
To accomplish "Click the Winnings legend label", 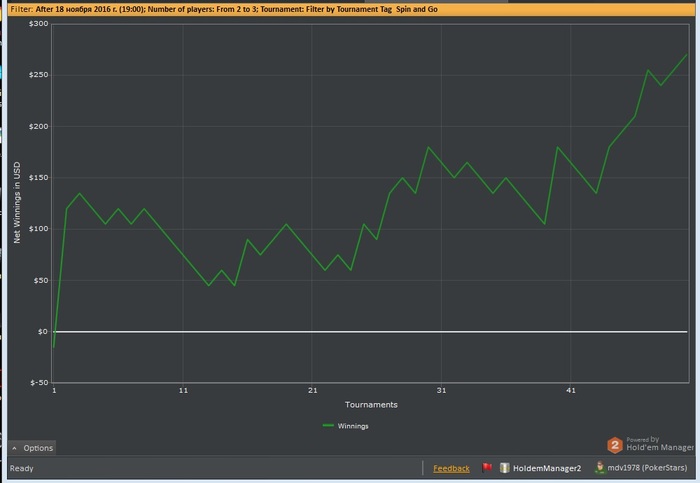I will click(x=353, y=426).
